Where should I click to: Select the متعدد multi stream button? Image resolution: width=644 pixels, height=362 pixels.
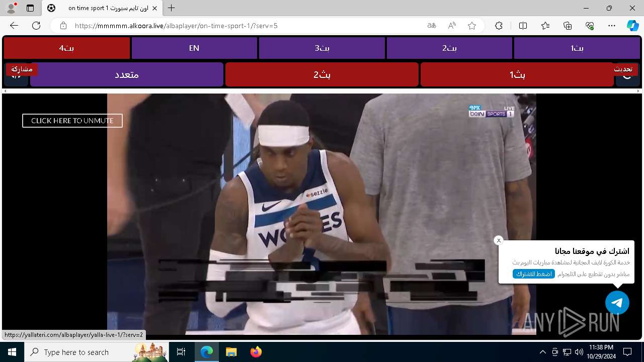127,74
